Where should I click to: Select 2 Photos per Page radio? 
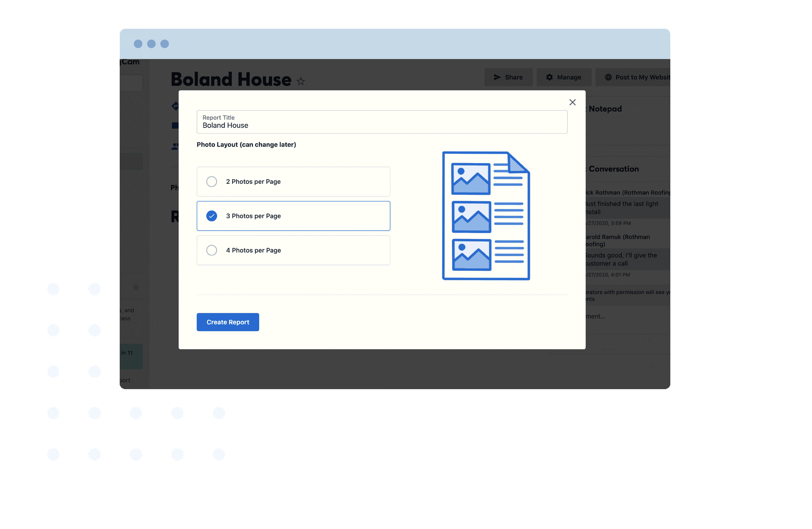[x=211, y=182]
